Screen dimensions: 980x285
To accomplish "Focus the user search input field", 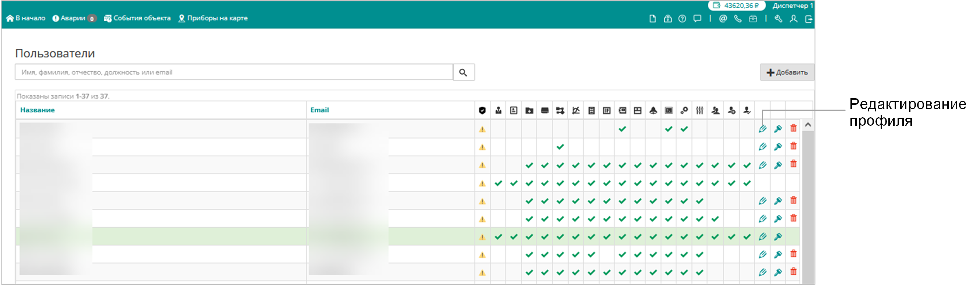I will click(234, 72).
